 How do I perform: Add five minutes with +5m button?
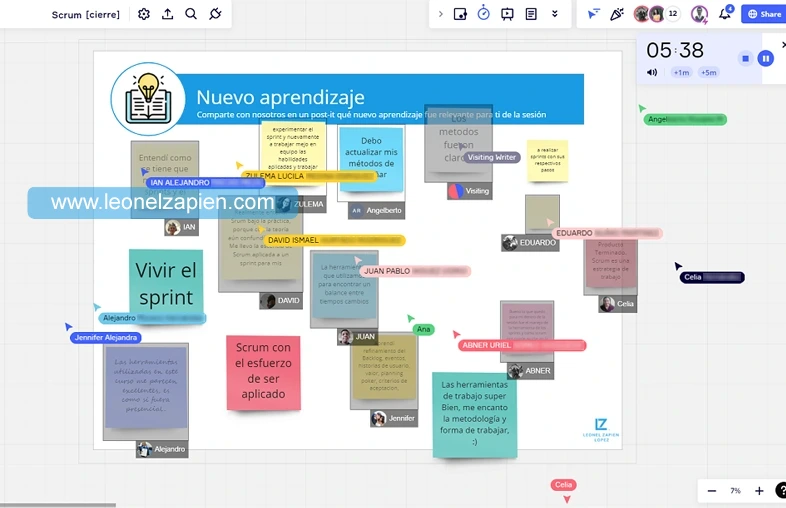(x=708, y=72)
